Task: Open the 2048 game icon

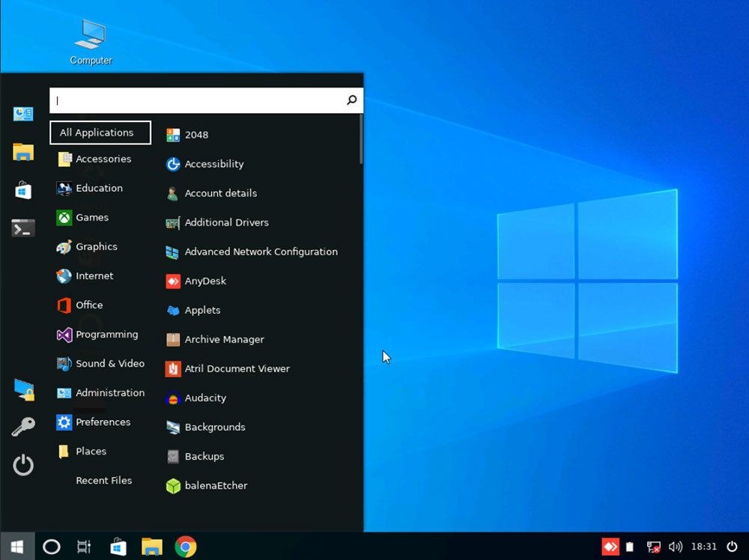Action: click(173, 135)
